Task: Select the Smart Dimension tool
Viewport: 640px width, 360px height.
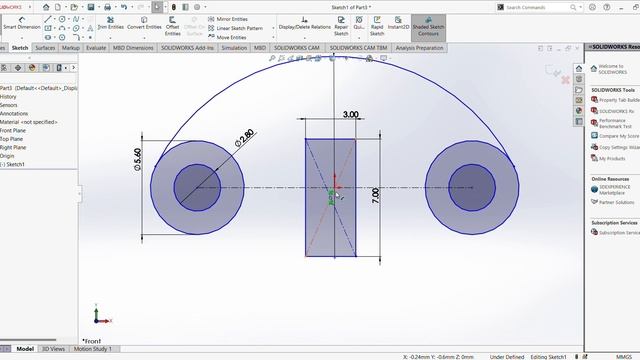Action: 22,23
